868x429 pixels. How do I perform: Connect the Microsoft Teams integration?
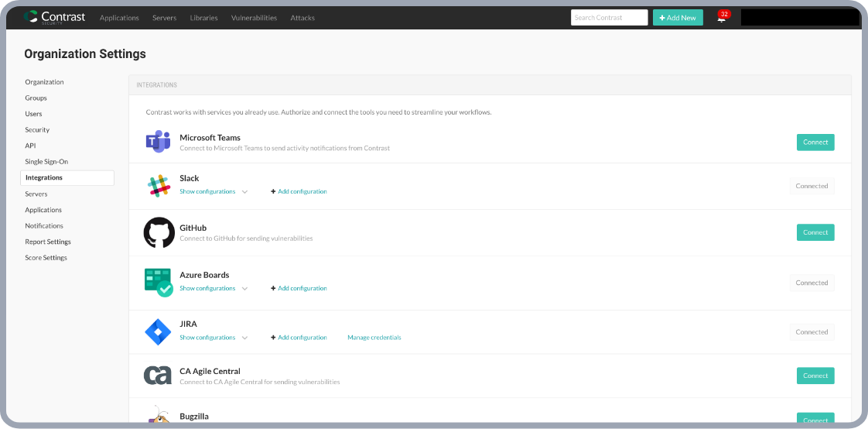point(815,142)
